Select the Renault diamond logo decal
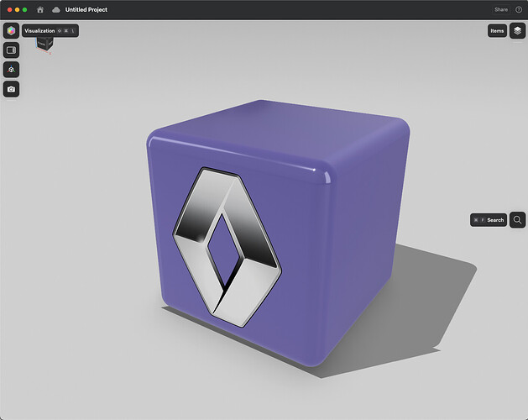Viewport: 528px width, 420px height. [x=227, y=247]
